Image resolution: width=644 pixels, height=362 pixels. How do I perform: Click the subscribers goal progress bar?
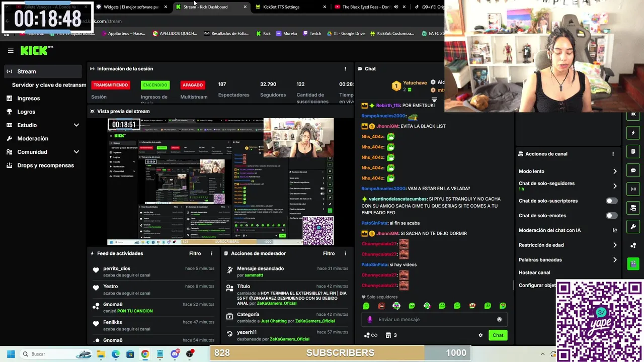[x=341, y=353]
